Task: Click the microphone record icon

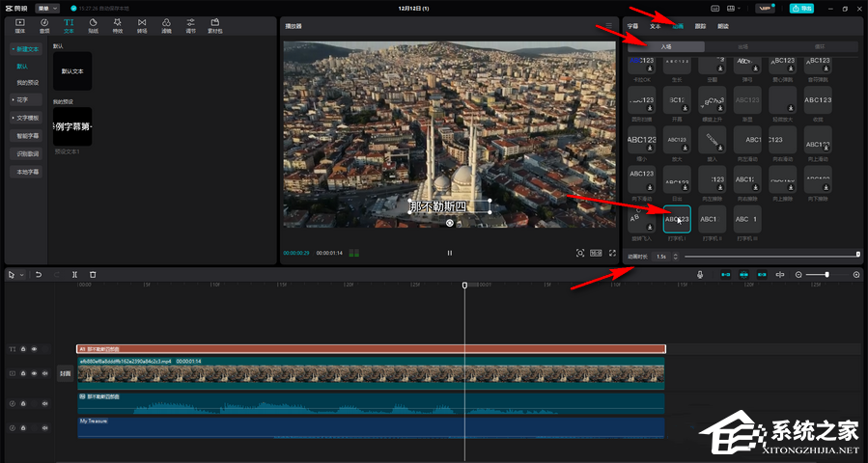Action: point(700,275)
